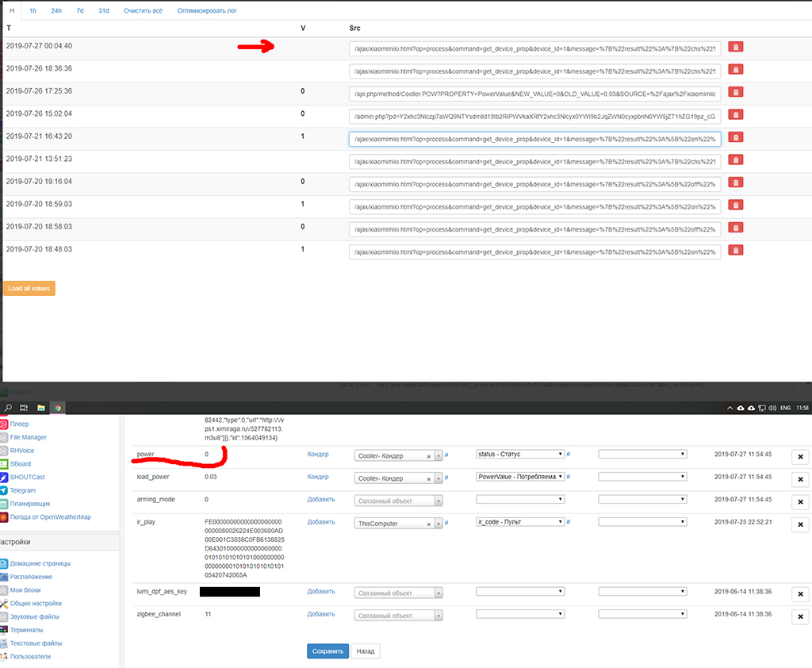Open the status - Статус property dropdown
Screen dimensions: 812x668
click(520, 455)
